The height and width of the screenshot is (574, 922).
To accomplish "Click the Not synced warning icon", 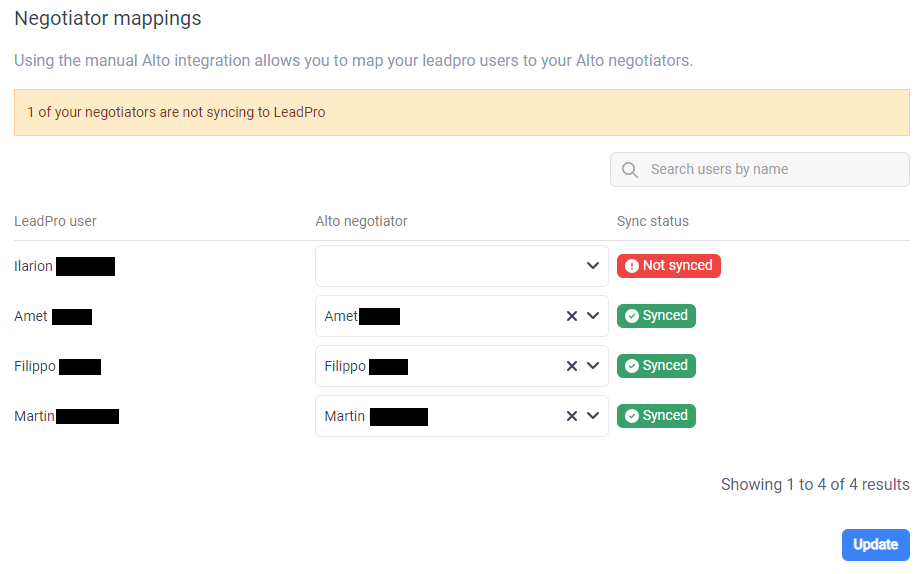I will [x=632, y=266].
